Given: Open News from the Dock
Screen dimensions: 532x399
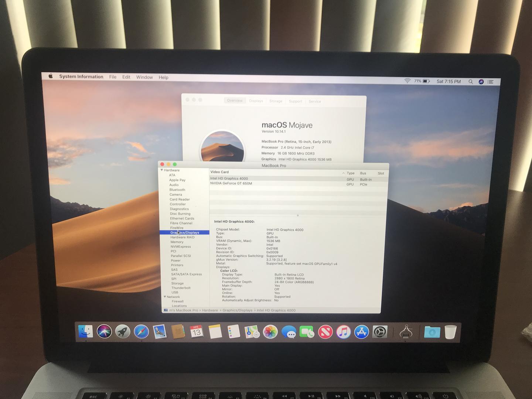Looking at the screenshot, I should (x=325, y=332).
